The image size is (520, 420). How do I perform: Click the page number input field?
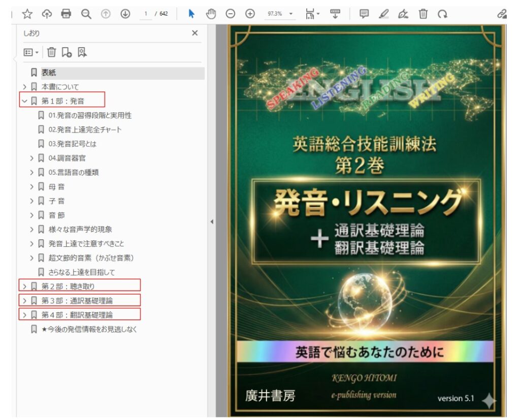click(x=146, y=14)
